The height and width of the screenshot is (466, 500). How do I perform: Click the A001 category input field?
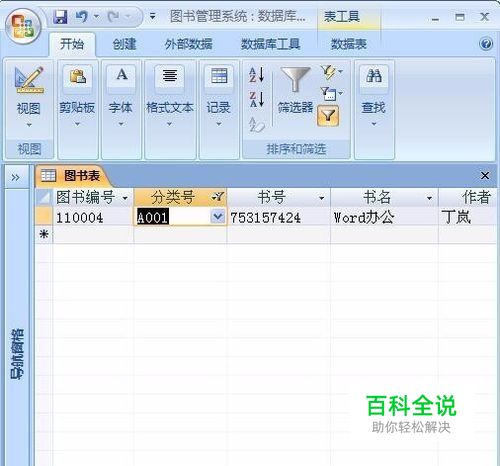coord(173,217)
